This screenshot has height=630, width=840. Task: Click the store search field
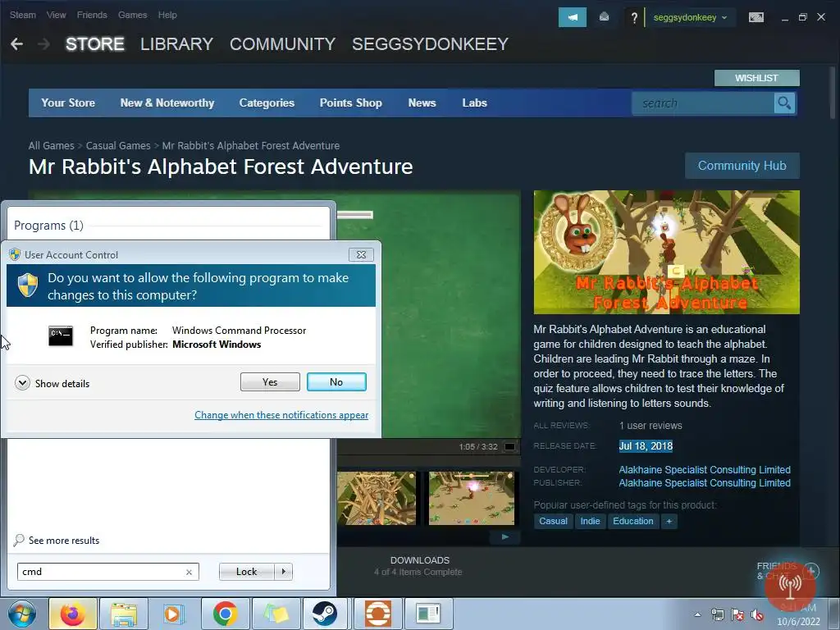(x=702, y=103)
